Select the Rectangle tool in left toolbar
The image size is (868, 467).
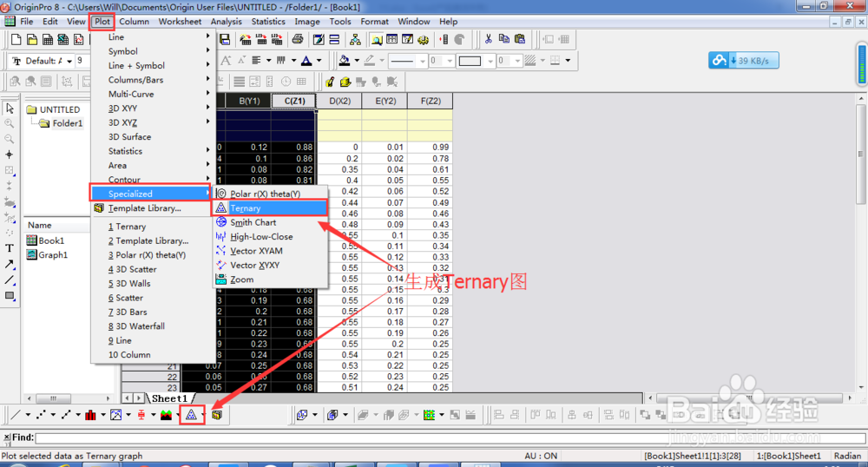click(10, 296)
